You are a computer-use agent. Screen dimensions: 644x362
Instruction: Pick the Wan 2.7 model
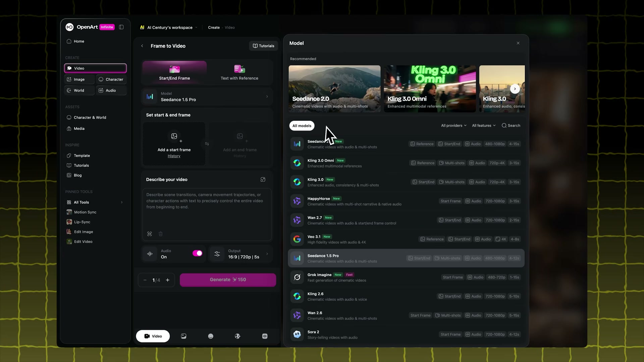[406, 220]
